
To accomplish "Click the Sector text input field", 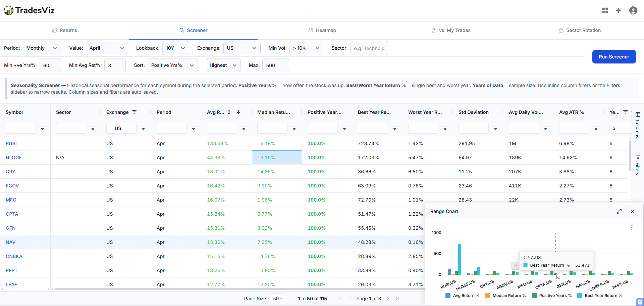I will pos(369,48).
